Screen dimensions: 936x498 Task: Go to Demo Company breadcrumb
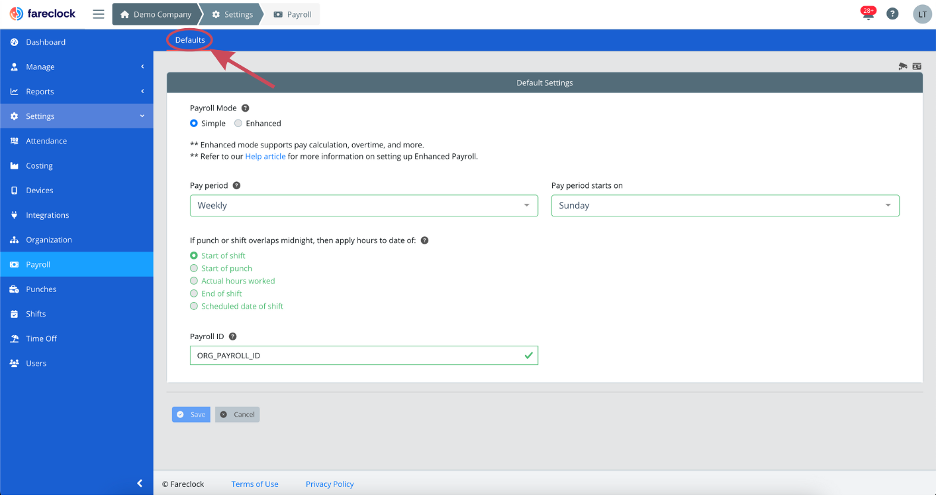(x=156, y=14)
